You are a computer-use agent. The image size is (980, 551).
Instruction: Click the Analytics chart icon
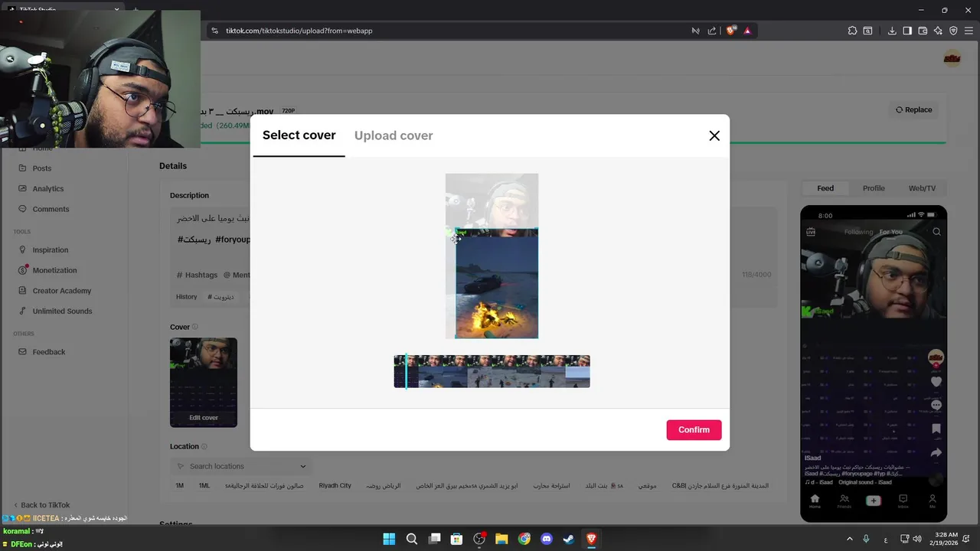click(22, 189)
